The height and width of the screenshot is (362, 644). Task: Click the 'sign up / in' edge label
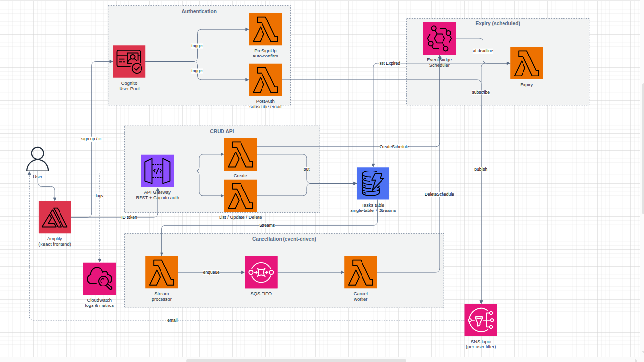point(91,139)
